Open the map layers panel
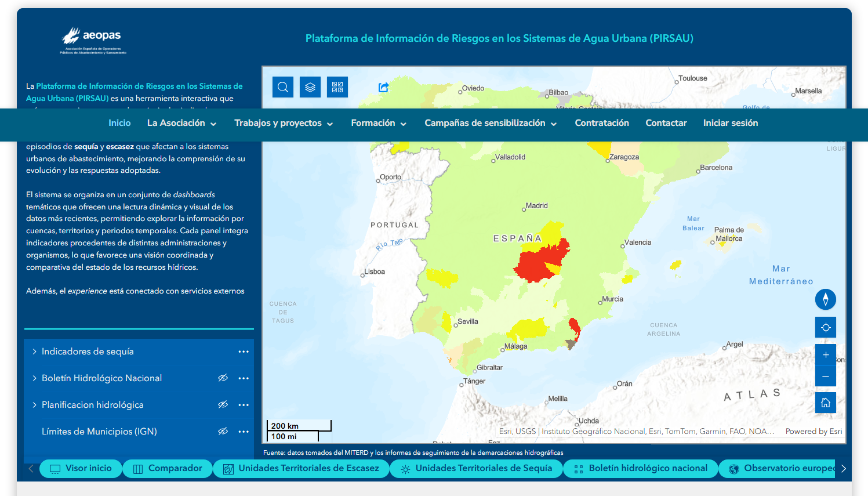The image size is (868, 496). point(310,87)
